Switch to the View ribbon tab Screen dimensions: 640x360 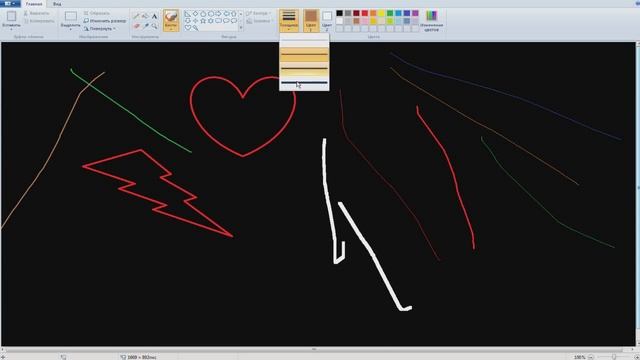58,4
